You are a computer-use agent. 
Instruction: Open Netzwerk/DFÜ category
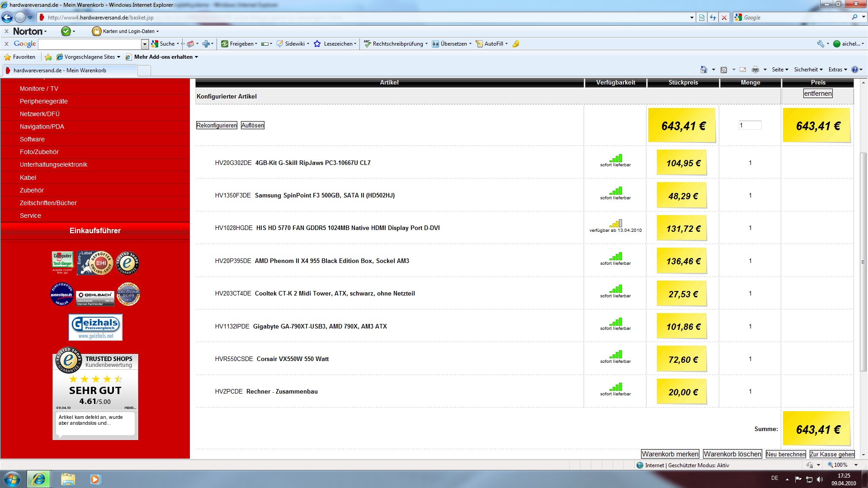tap(40, 114)
